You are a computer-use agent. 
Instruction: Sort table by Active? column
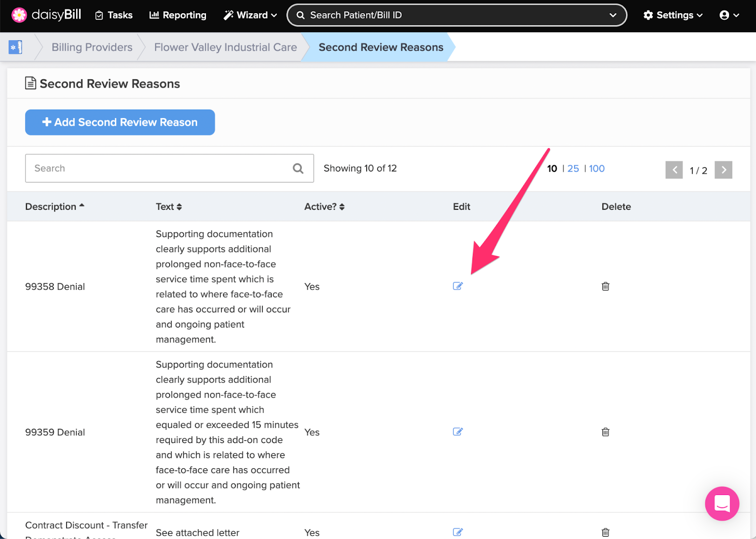324,206
